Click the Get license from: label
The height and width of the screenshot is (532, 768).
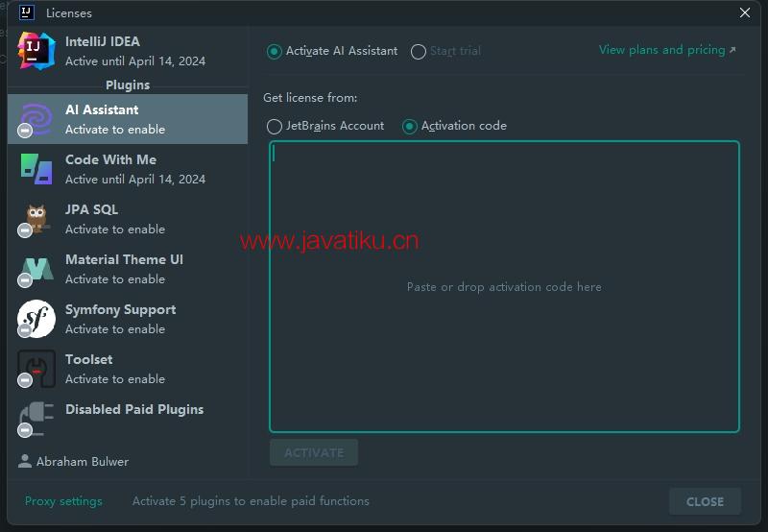310,98
